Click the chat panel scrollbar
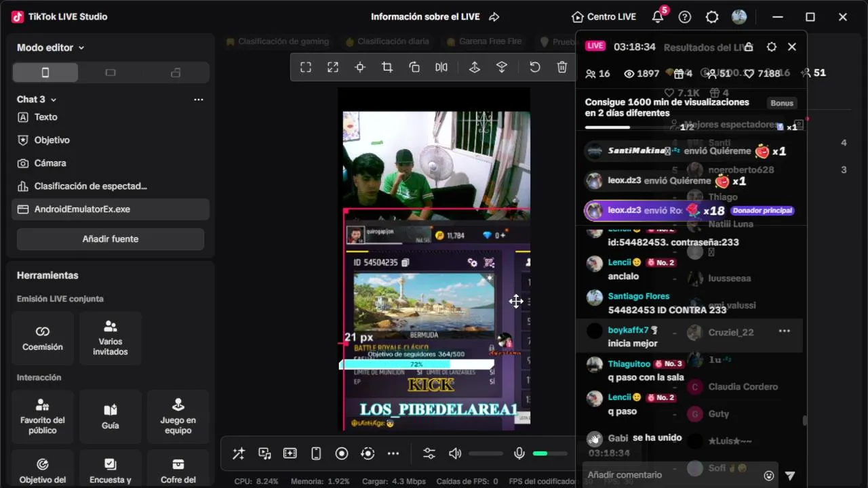The width and height of the screenshot is (868, 488). point(805,420)
